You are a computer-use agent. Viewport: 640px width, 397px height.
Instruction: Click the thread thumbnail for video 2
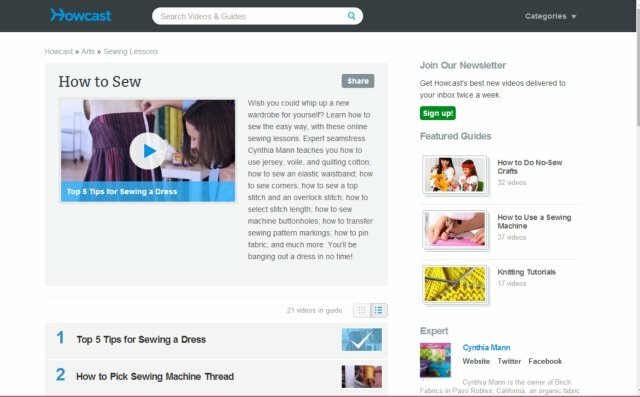pos(362,376)
